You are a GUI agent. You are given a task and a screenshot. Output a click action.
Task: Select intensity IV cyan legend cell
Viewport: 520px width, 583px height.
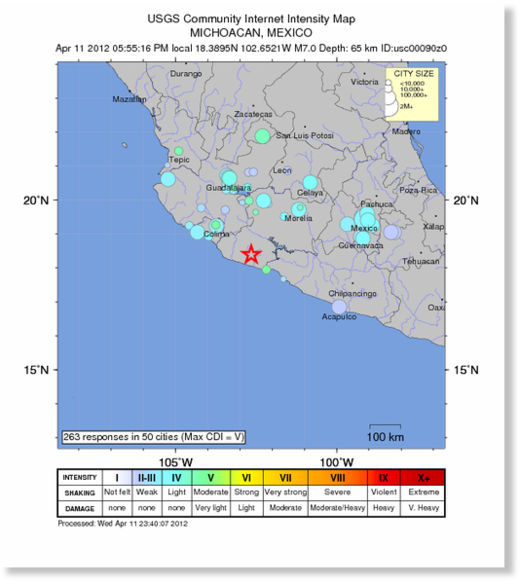[177, 477]
